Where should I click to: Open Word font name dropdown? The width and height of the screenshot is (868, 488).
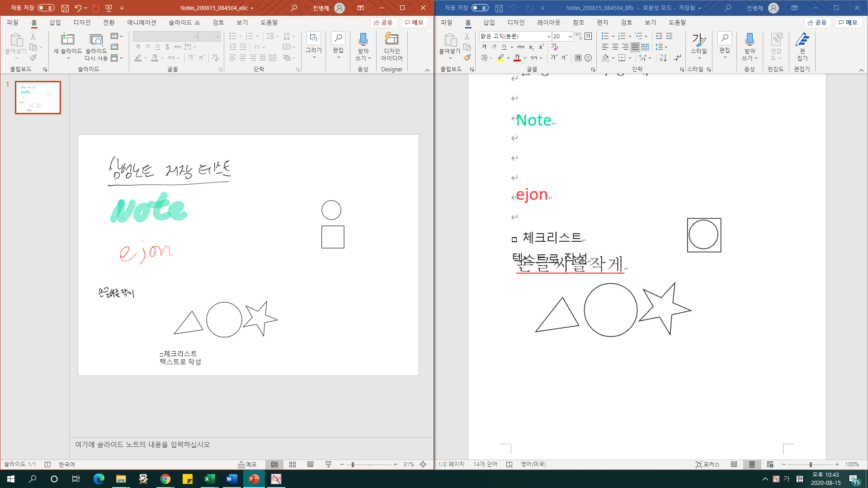tap(549, 37)
